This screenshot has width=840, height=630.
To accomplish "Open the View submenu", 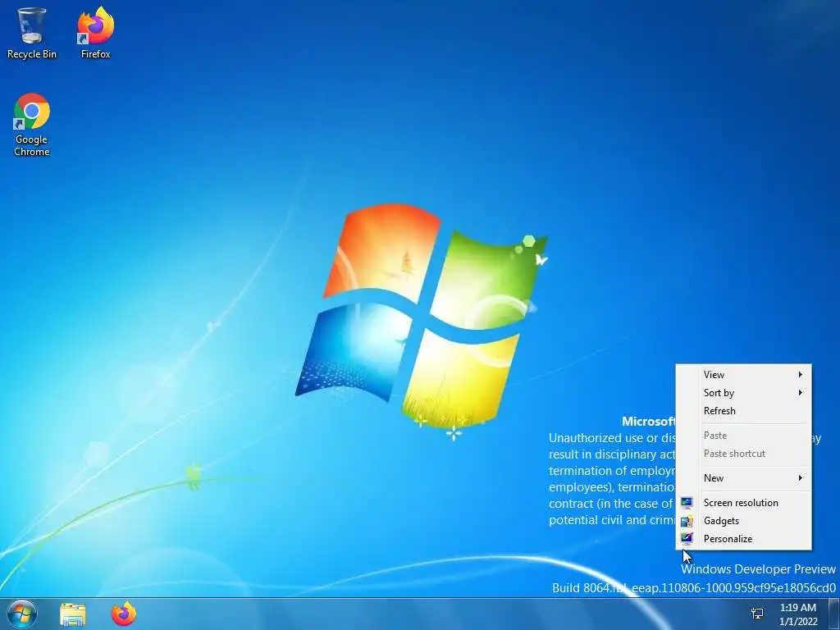I will [x=743, y=374].
